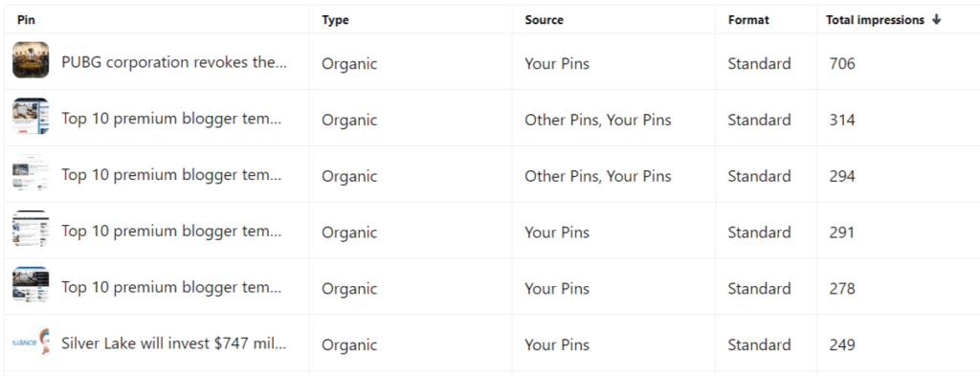
Task: Click the Silver Lake pin thumbnail
Action: 31,341
